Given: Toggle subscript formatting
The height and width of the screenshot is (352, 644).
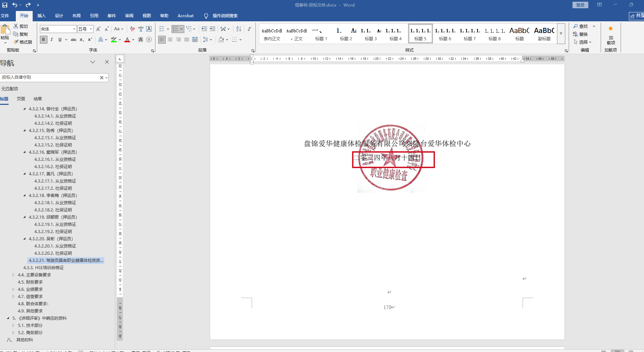Looking at the screenshot, I should pos(82,40).
